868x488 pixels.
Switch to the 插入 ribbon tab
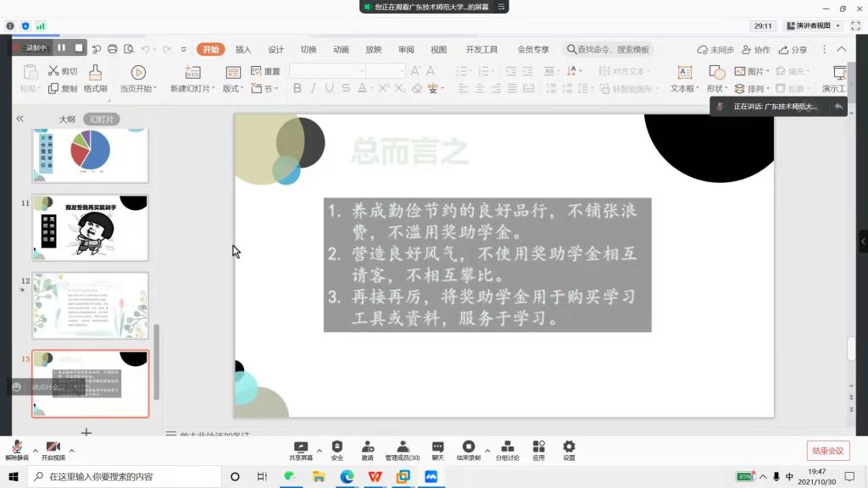[x=243, y=49]
